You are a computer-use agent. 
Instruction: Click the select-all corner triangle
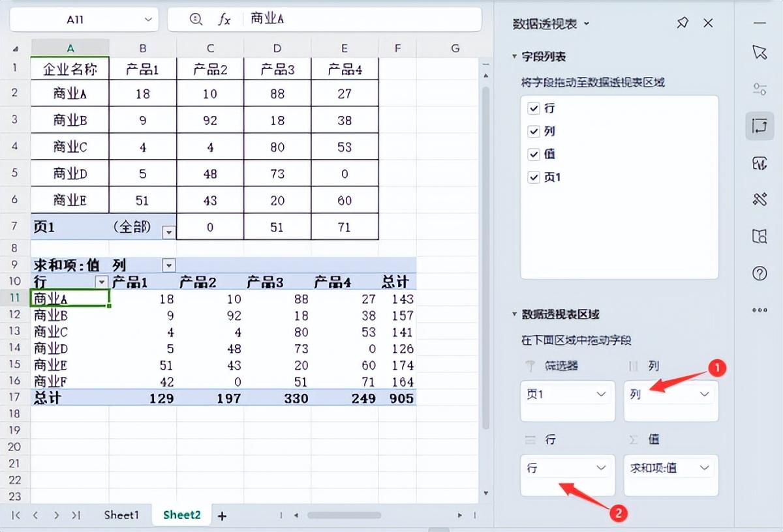click(x=16, y=48)
